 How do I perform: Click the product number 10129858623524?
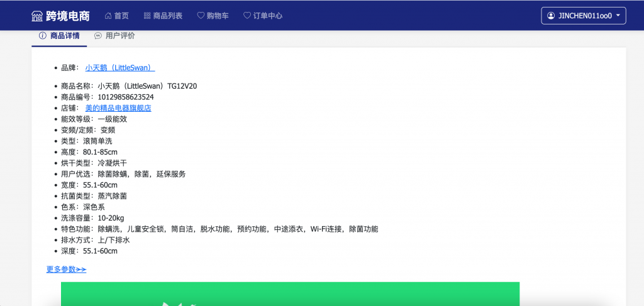[x=126, y=97]
